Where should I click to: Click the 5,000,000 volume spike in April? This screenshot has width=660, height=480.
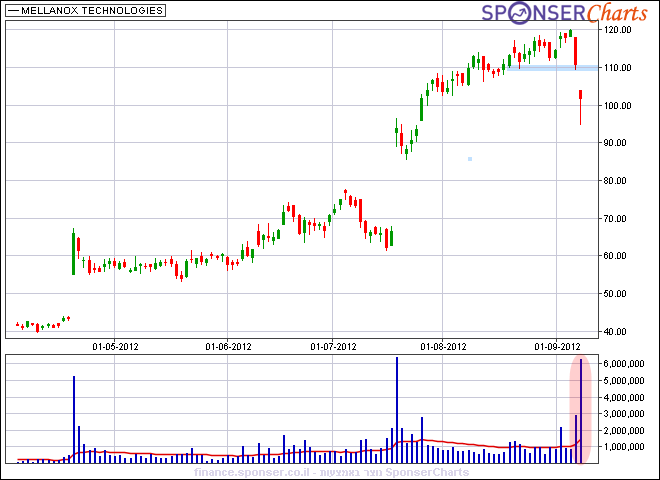74,419
